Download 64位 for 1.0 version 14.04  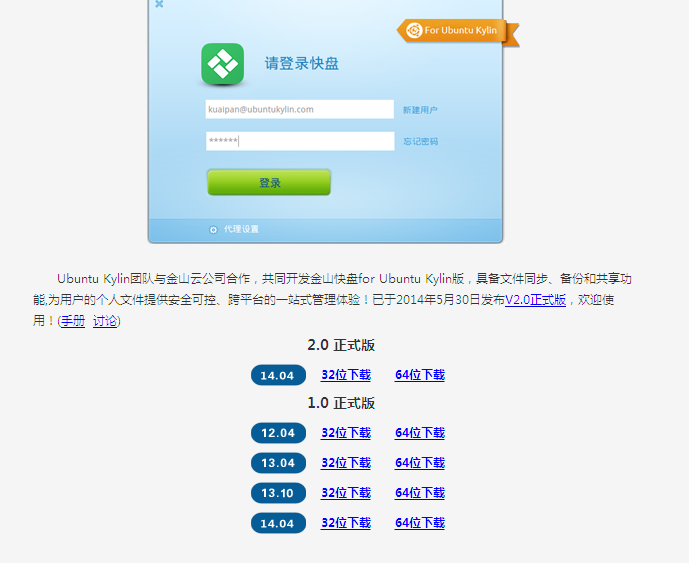point(420,523)
